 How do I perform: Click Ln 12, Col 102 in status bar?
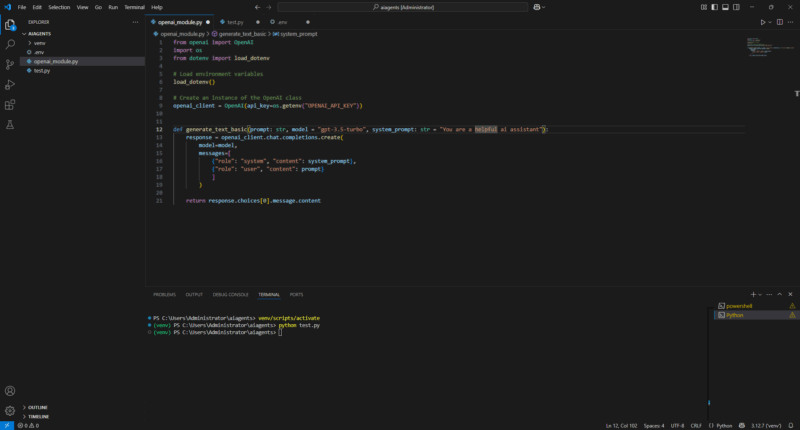pos(621,425)
